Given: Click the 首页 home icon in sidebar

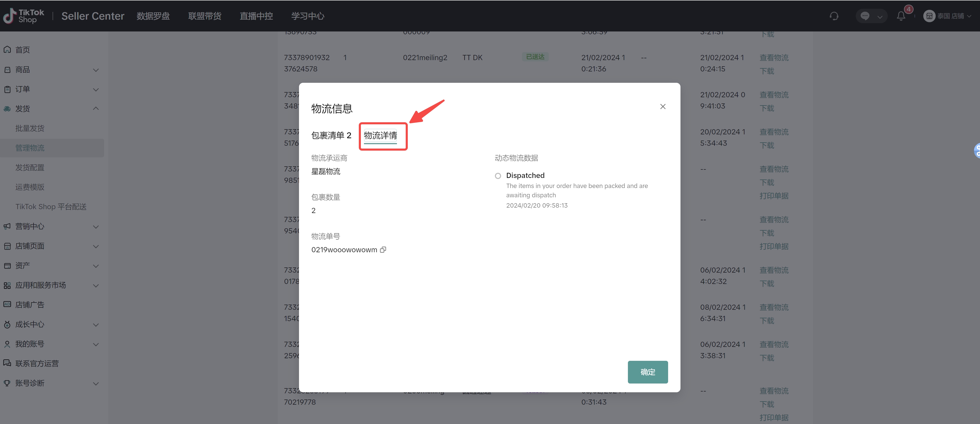Looking at the screenshot, I should click(7, 50).
